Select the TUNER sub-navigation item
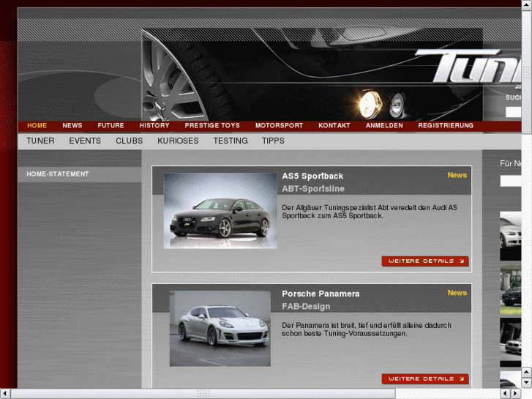This screenshot has width=532, height=399. tap(40, 141)
